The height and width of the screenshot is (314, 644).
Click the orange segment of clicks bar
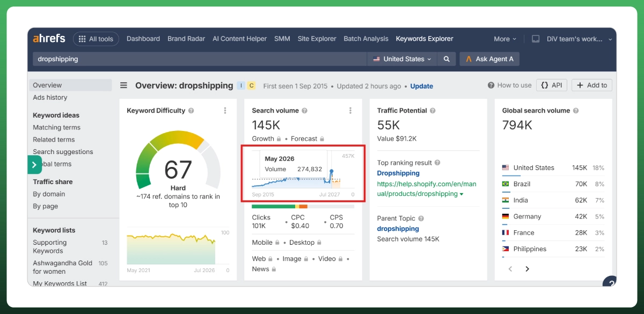point(303,206)
